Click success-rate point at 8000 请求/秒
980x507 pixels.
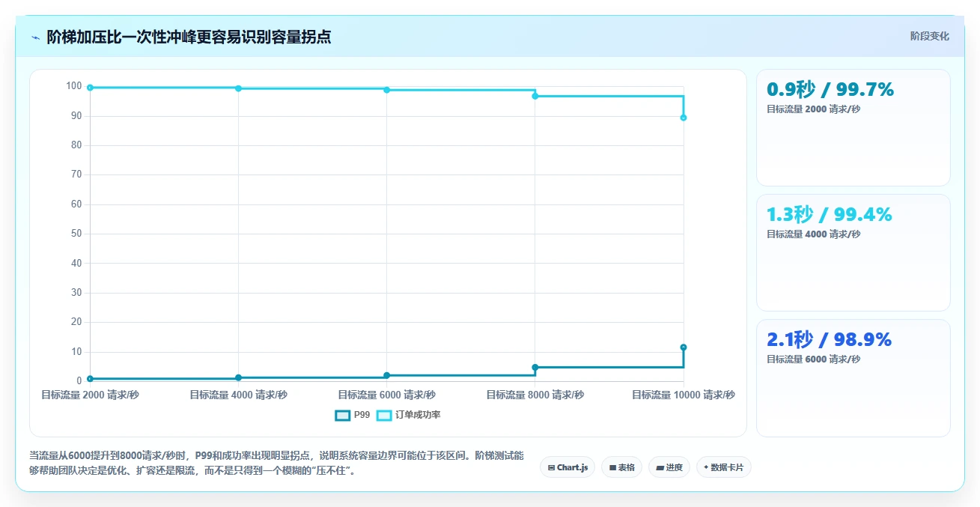pos(535,96)
